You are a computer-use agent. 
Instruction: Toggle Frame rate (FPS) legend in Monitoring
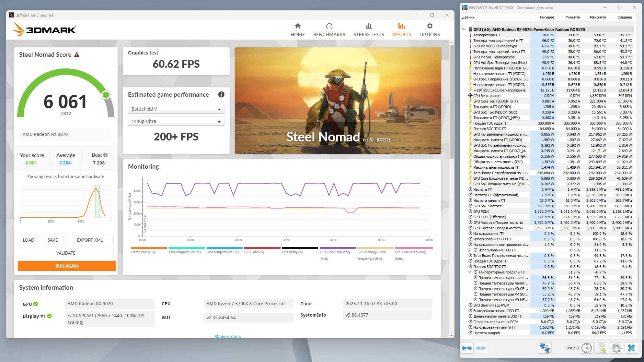(143, 252)
